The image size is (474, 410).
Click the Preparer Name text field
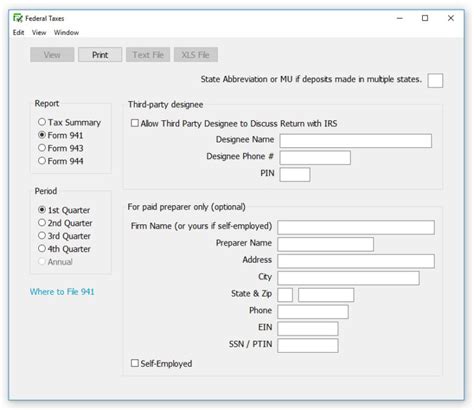click(325, 244)
